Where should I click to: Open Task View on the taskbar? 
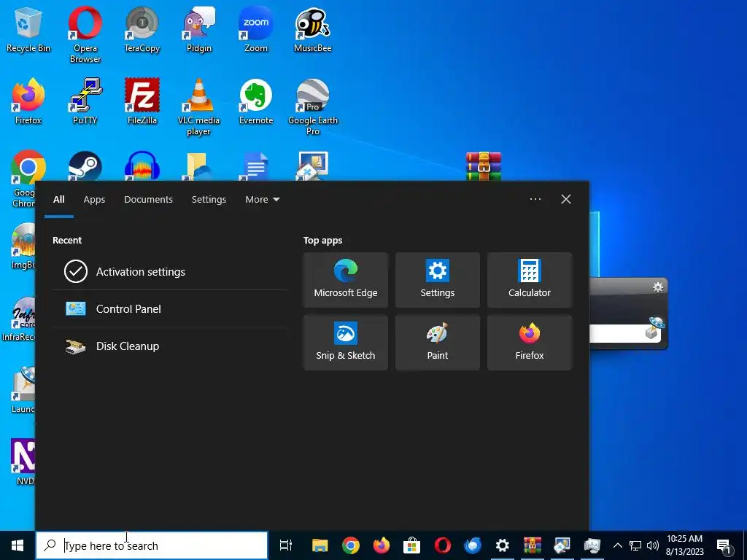286,545
